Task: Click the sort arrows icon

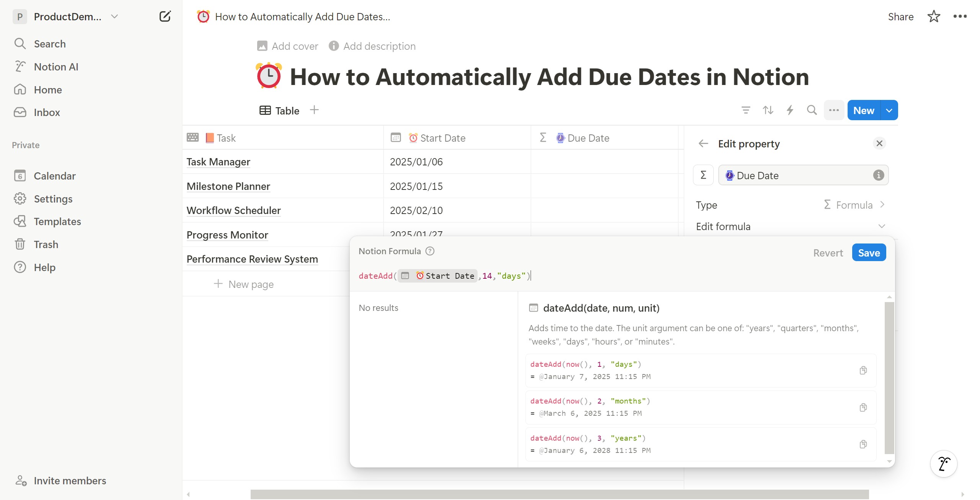Action: (768, 110)
